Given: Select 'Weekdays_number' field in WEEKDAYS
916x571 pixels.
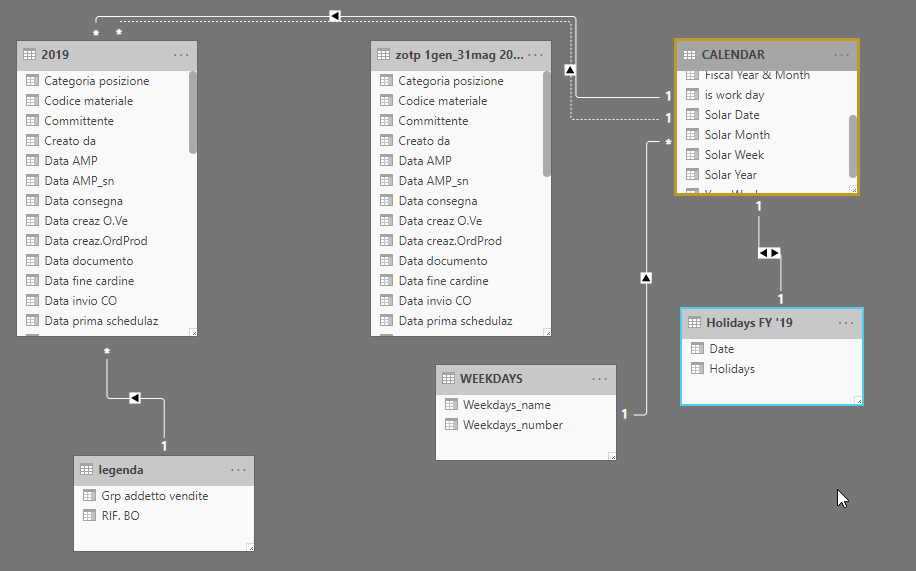Looking at the screenshot, I should [x=512, y=425].
